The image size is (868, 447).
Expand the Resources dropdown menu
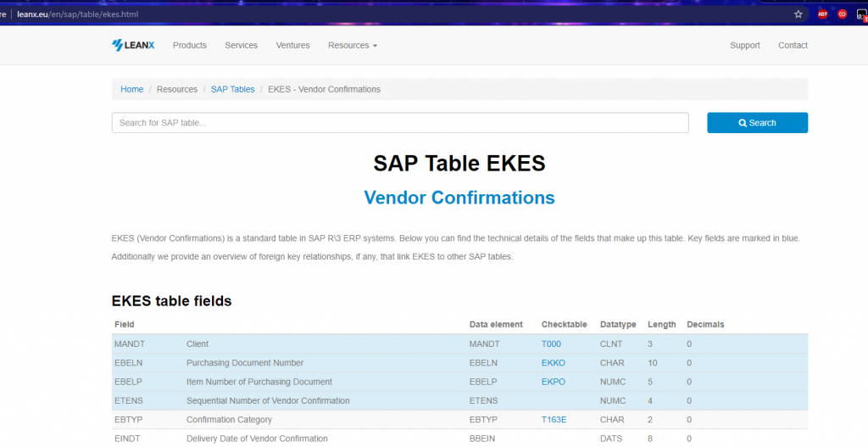(353, 46)
